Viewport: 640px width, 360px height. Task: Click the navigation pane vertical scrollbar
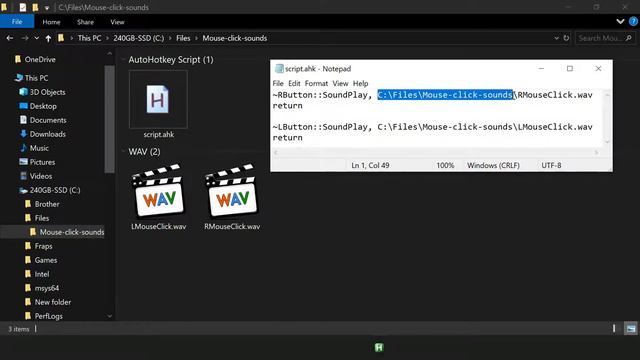point(109,118)
